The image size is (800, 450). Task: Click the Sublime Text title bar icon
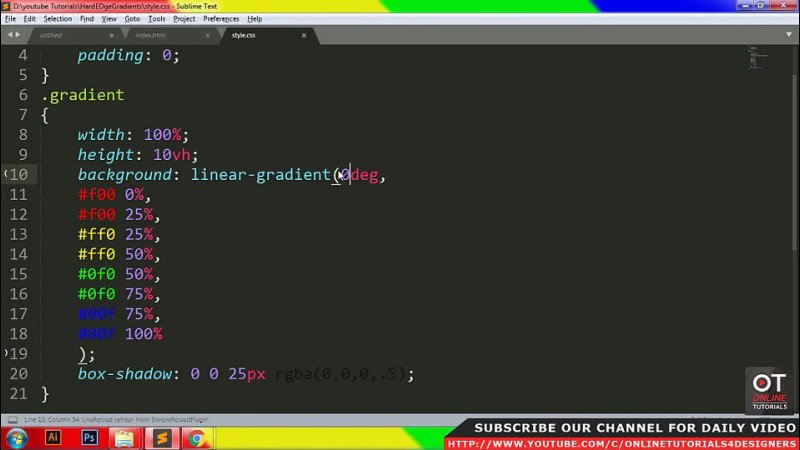(x=6, y=6)
